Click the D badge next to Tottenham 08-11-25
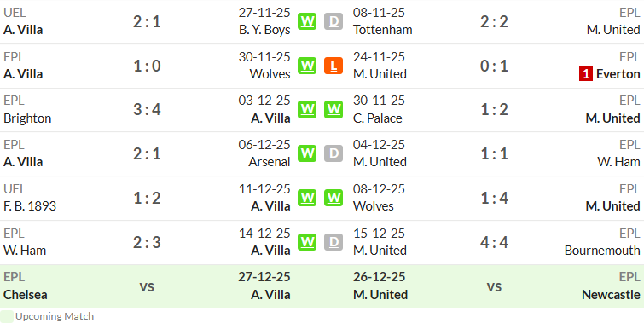Screen dimensions: 644x329 [x=334, y=21]
